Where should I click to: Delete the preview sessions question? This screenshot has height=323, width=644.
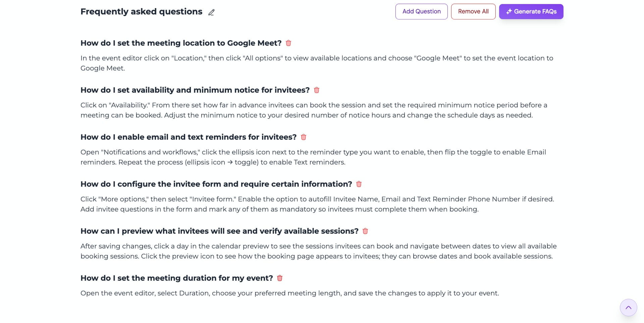365,231
